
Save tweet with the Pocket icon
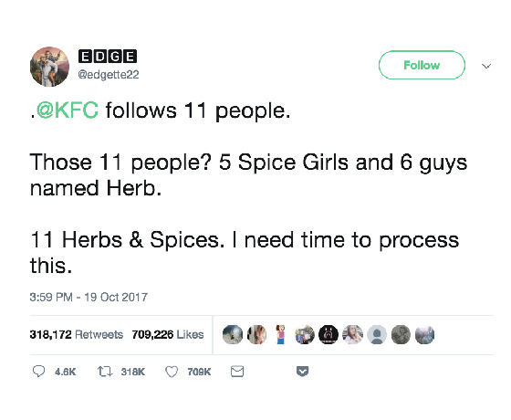[x=302, y=372]
